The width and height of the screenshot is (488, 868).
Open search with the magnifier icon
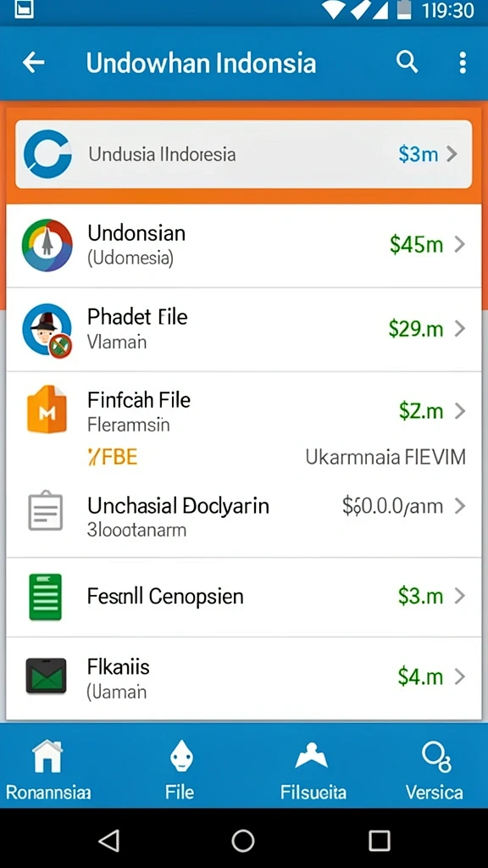pyautogui.click(x=408, y=63)
